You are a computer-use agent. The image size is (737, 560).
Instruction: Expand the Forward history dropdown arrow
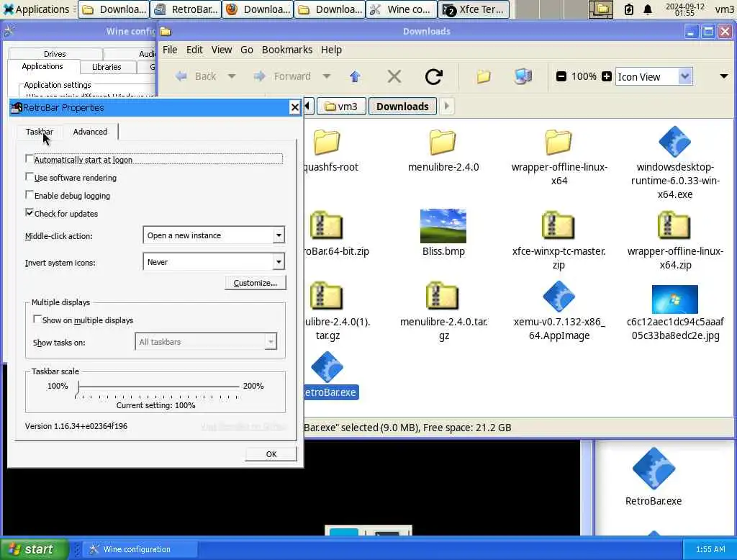[x=327, y=76]
